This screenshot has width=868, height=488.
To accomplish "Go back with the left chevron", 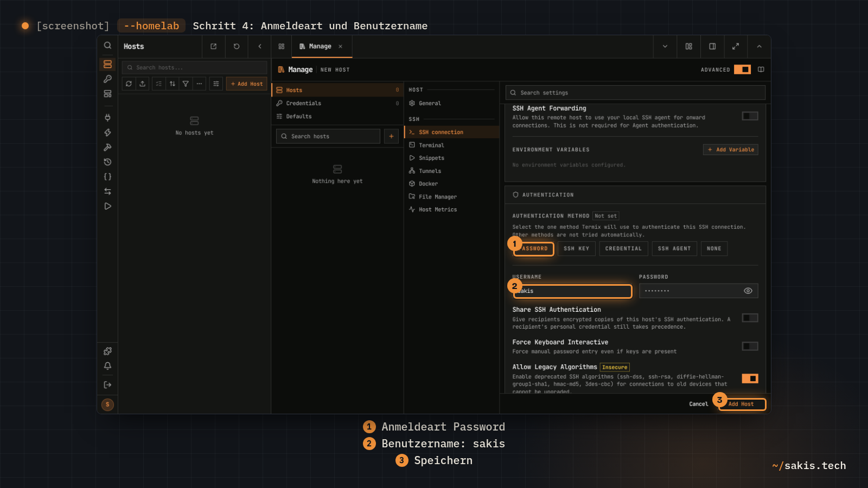I will point(260,47).
